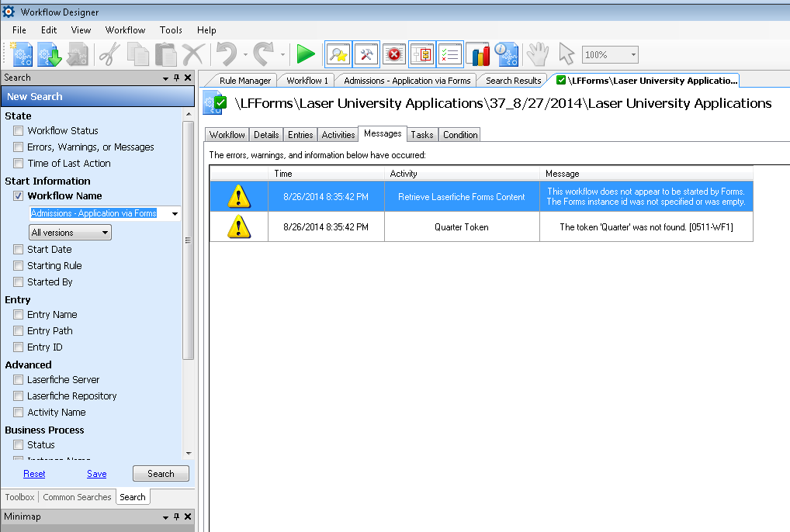790x532 pixels.
Task: Check the Start Date filter
Action: tap(19, 249)
